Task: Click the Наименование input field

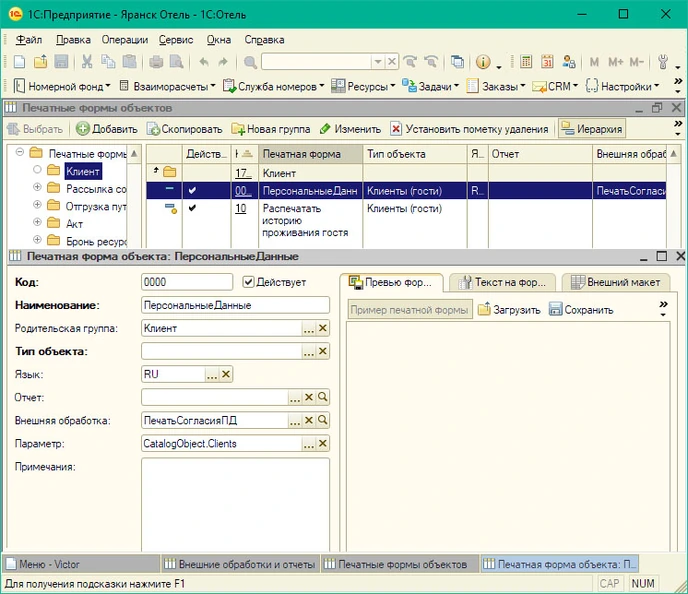Action: pos(235,305)
